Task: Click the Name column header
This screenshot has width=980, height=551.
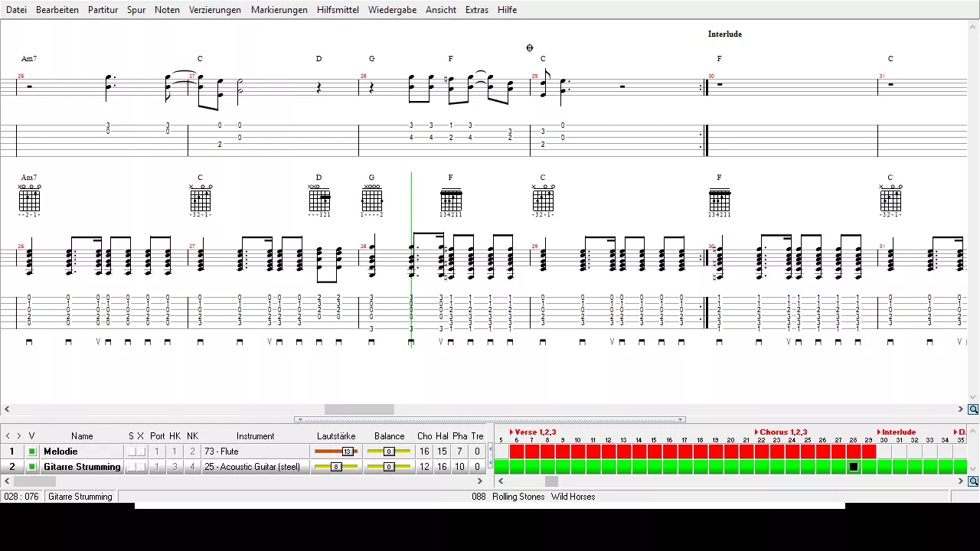Action: point(82,436)
